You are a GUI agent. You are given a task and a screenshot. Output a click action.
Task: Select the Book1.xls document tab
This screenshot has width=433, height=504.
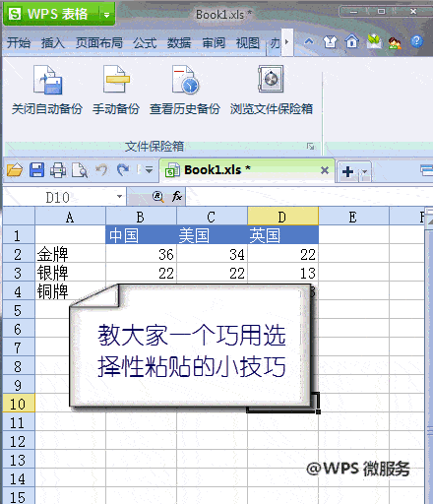(247, 170)
